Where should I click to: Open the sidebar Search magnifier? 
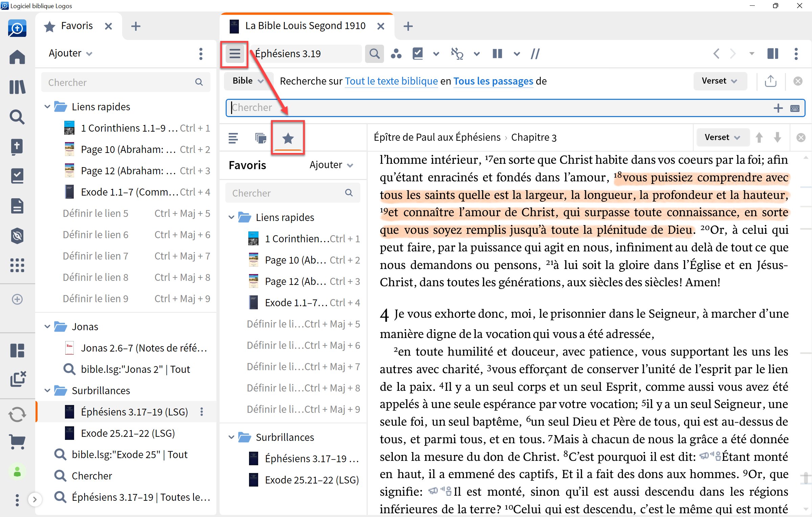click(x=17, y=117)
